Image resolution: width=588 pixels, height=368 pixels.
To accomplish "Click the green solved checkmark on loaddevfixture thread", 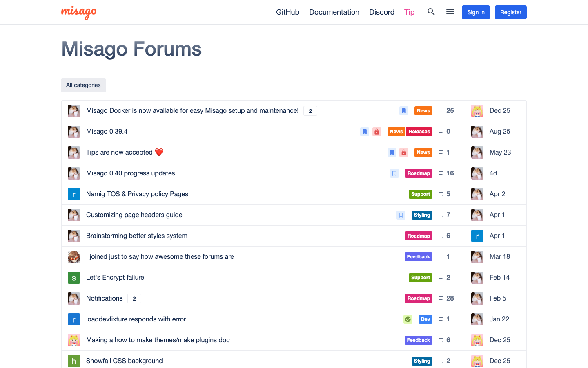I will (x=408, y=319).
